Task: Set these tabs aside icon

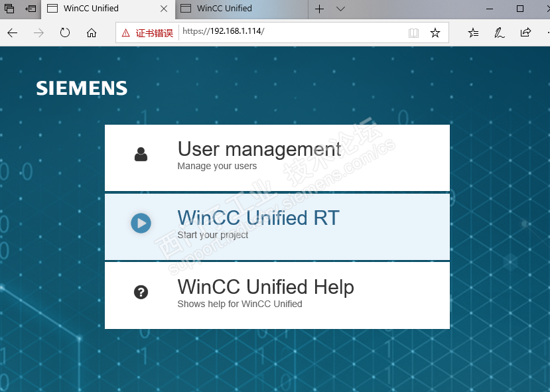Action: tap(31, 9)
